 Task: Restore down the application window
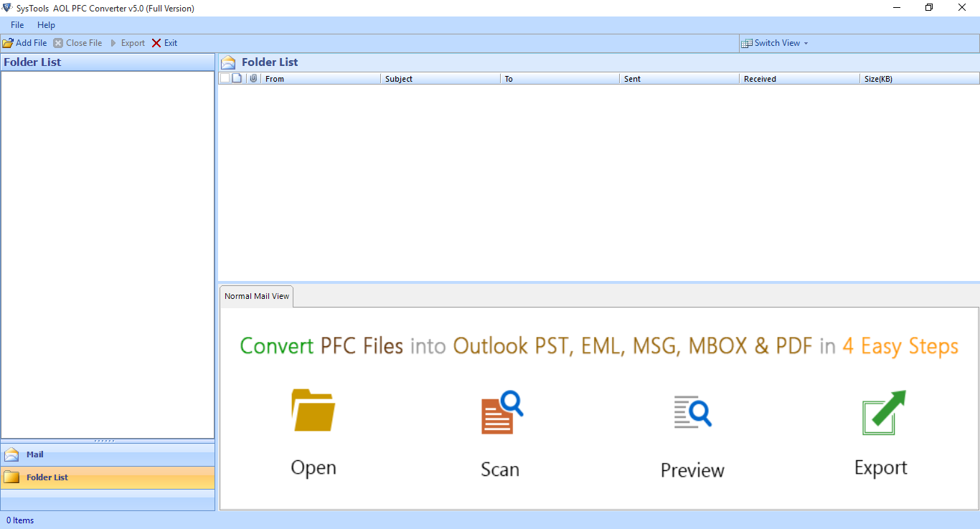click(929, 8)
